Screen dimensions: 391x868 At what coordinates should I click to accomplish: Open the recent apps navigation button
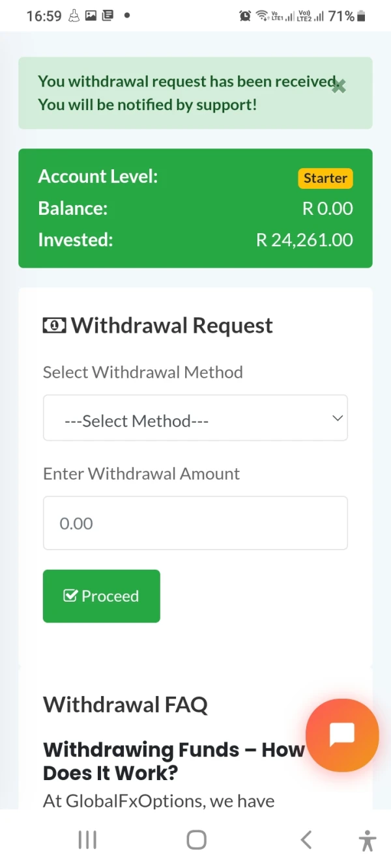coord(87,840)
